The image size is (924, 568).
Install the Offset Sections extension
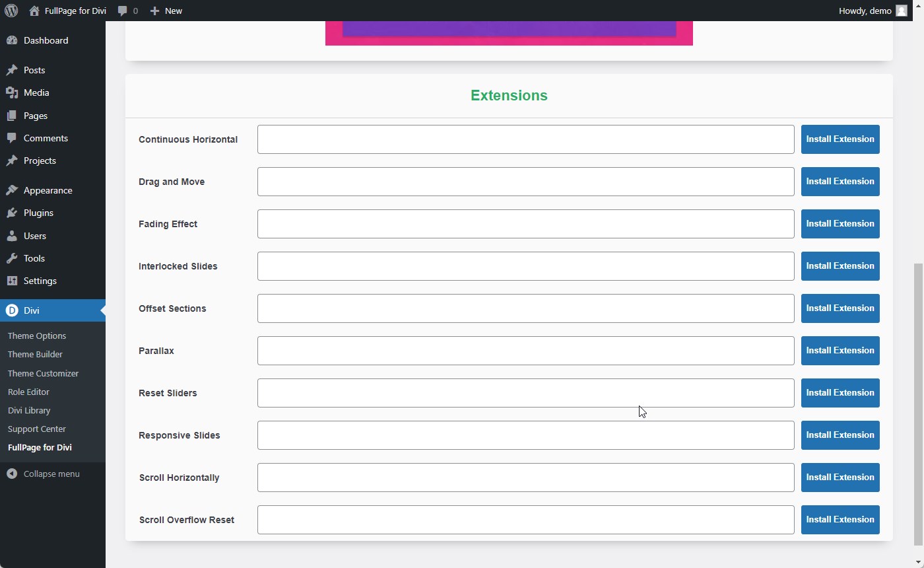840,308
